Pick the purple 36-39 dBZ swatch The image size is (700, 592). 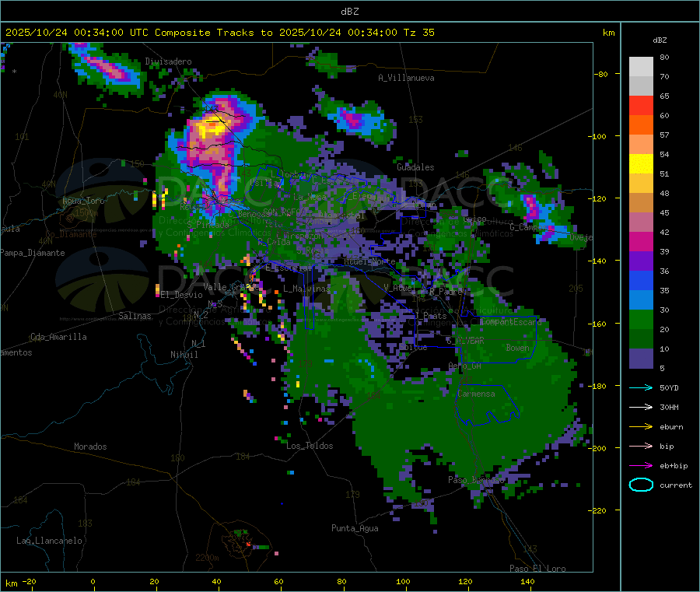click(641, 261)
